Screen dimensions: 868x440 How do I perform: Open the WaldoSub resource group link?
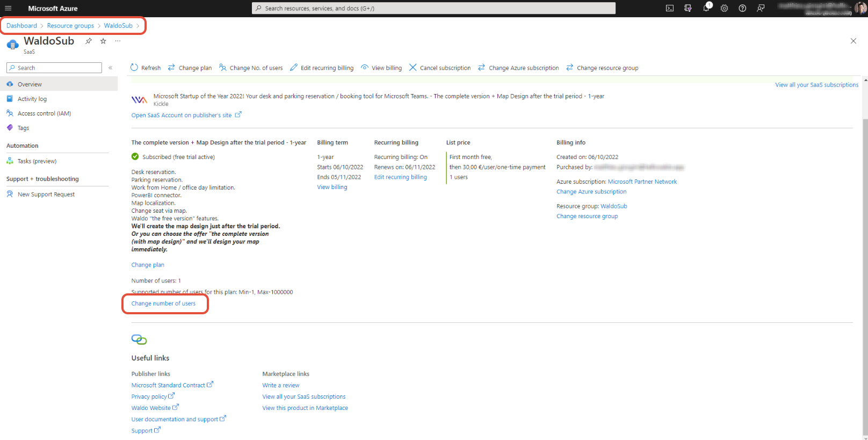(x=614, y=206)
